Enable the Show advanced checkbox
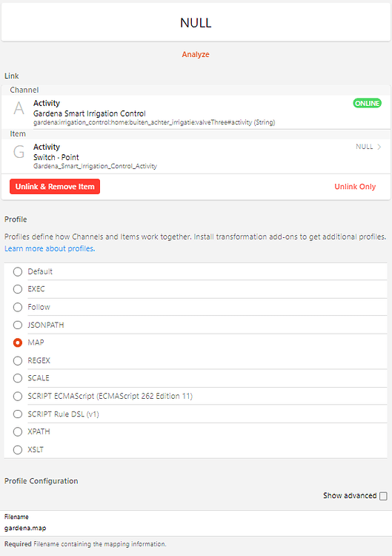392x556 pixels. coord(383,496)
